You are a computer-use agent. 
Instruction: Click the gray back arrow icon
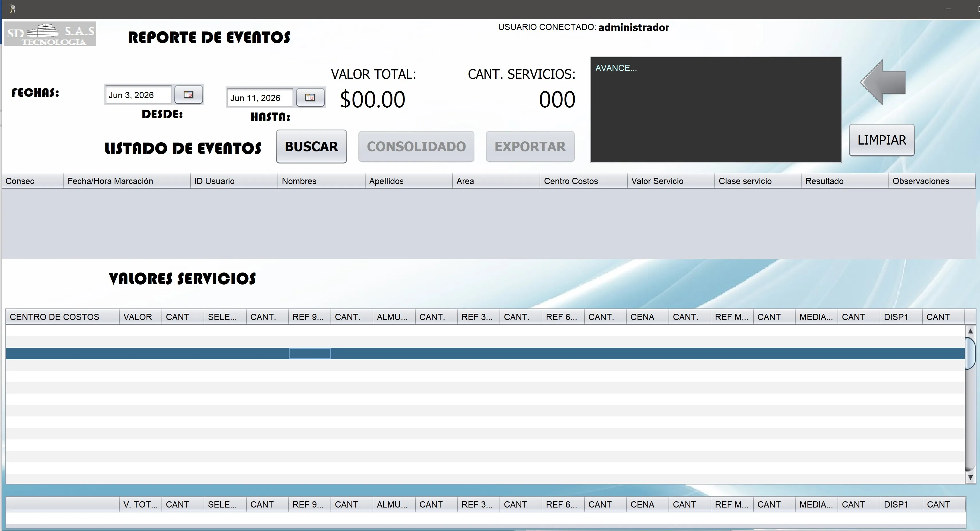tap(883, 82)
